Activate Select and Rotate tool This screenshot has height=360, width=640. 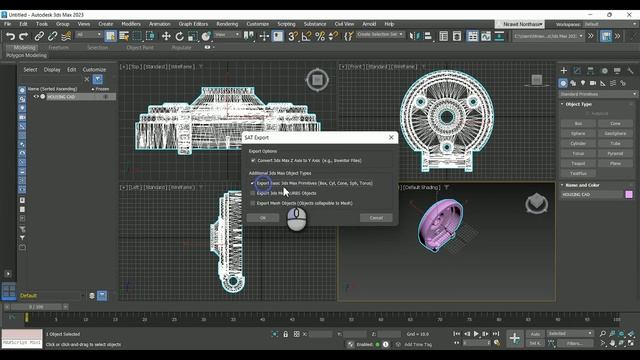click(180, 36)
